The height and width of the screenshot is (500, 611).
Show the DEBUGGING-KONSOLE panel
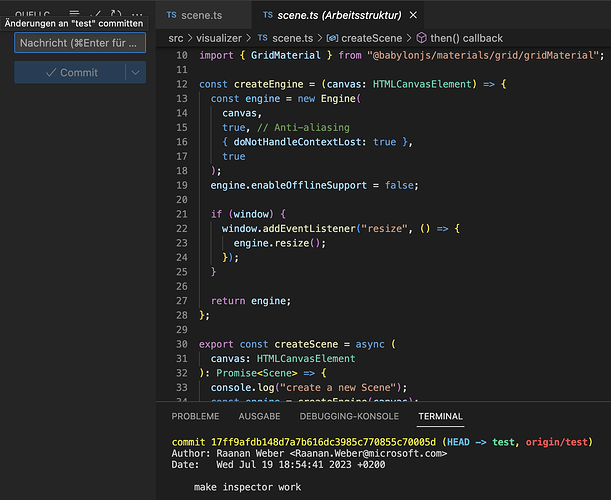[x=349, y=416]
